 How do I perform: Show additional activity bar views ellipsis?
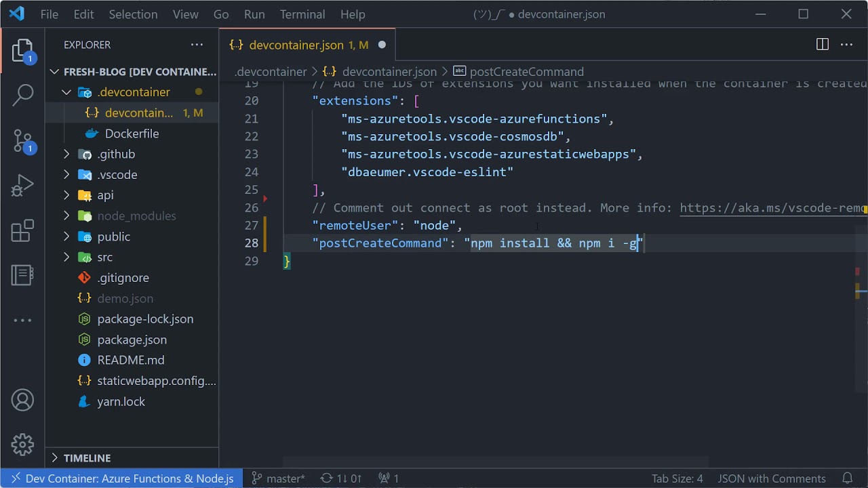tap(22, 320)
